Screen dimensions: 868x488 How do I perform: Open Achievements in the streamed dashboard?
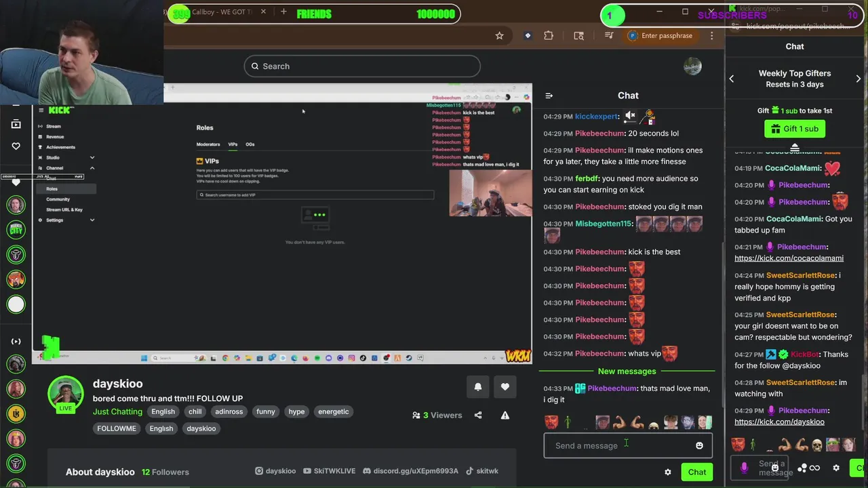[60, 147]
